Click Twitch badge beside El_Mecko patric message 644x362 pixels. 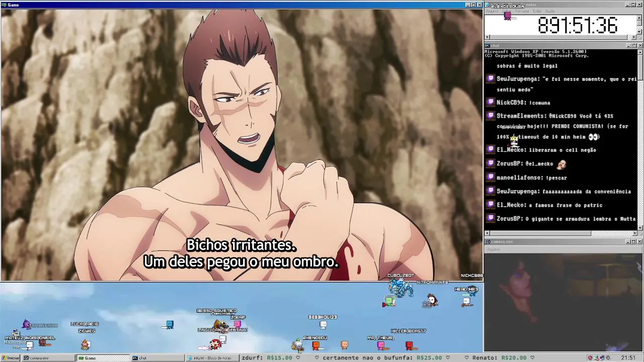[491, 205]
